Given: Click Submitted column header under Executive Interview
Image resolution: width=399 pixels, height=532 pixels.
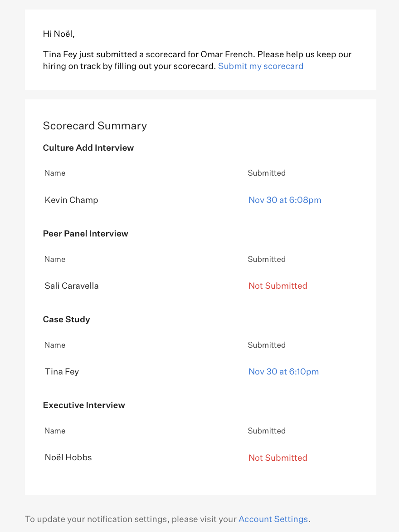Looking at the screenshot, I should pos(267,431).
